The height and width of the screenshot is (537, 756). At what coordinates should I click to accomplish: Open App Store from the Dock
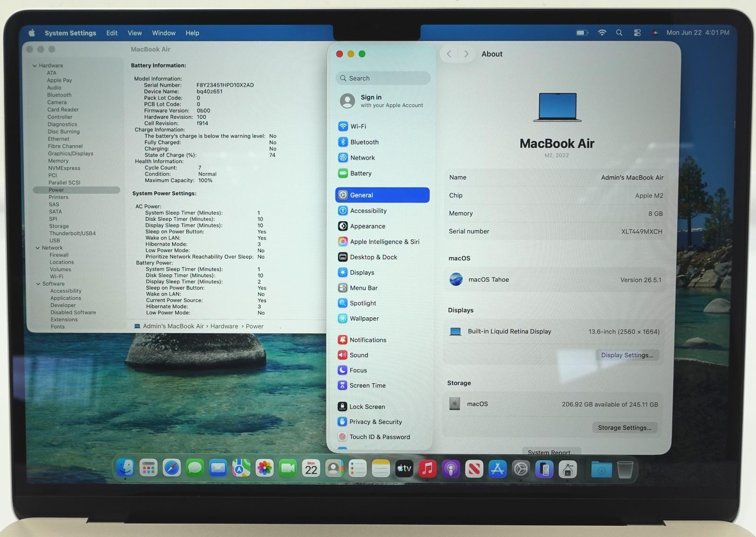[x=498, y=469]
